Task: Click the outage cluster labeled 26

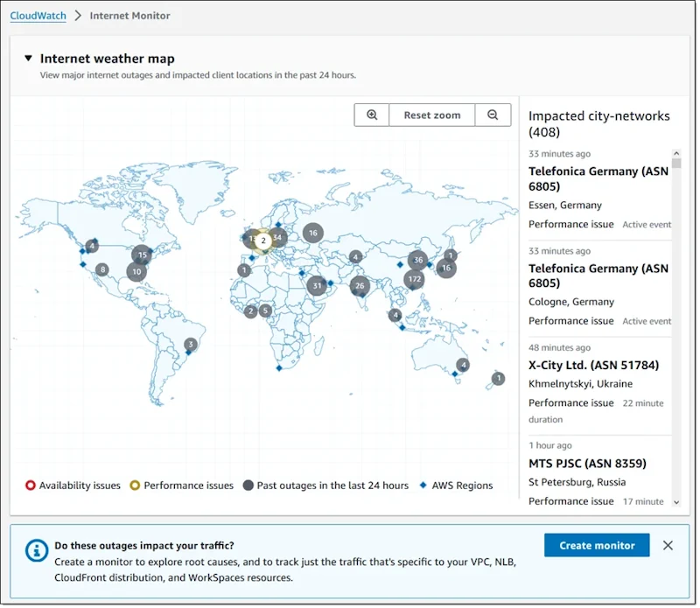Action: 360,285
